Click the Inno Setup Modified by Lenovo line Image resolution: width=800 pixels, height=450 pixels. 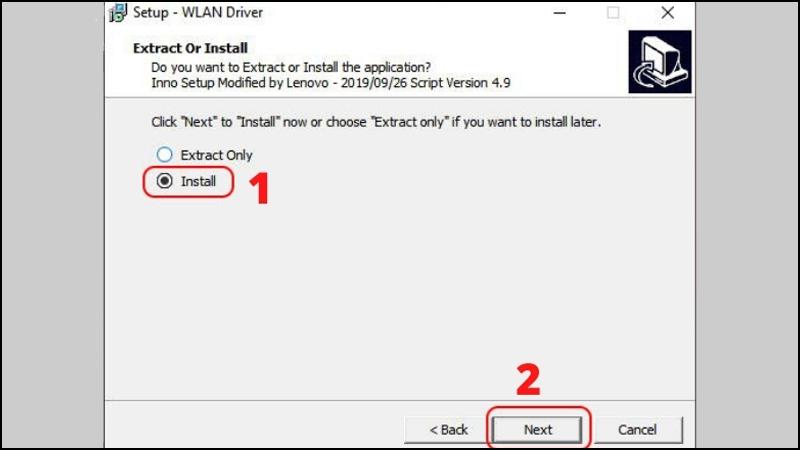[331, 83]
